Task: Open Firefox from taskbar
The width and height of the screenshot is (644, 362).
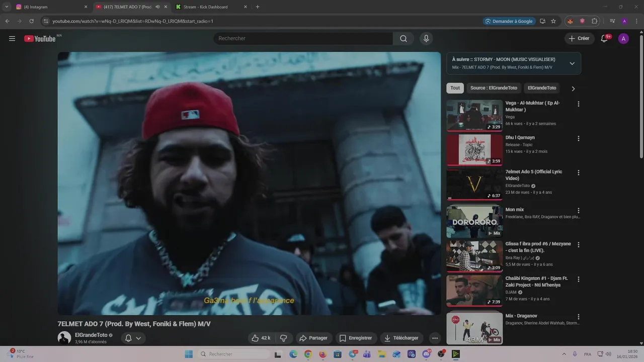Action: click(323, 354)
